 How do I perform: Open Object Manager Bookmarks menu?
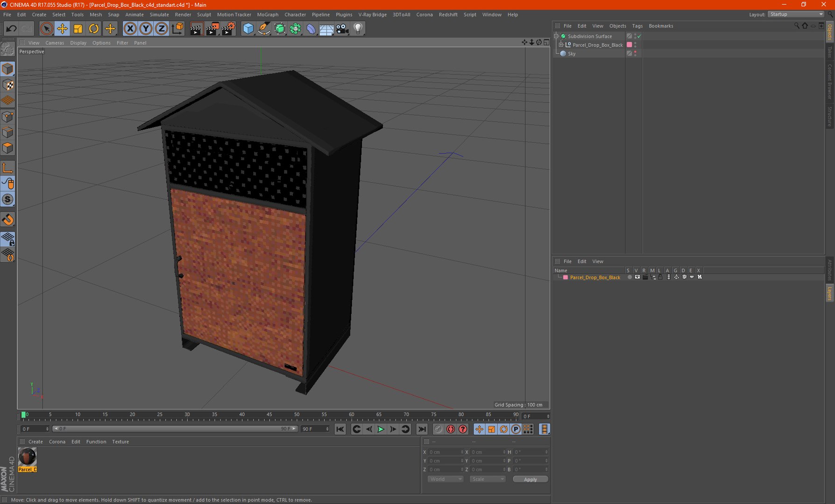click(661, 26)
